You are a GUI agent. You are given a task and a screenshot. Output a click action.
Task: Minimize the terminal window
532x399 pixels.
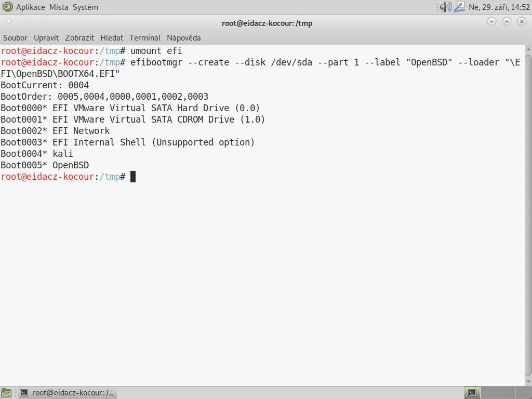coord(491,22)
